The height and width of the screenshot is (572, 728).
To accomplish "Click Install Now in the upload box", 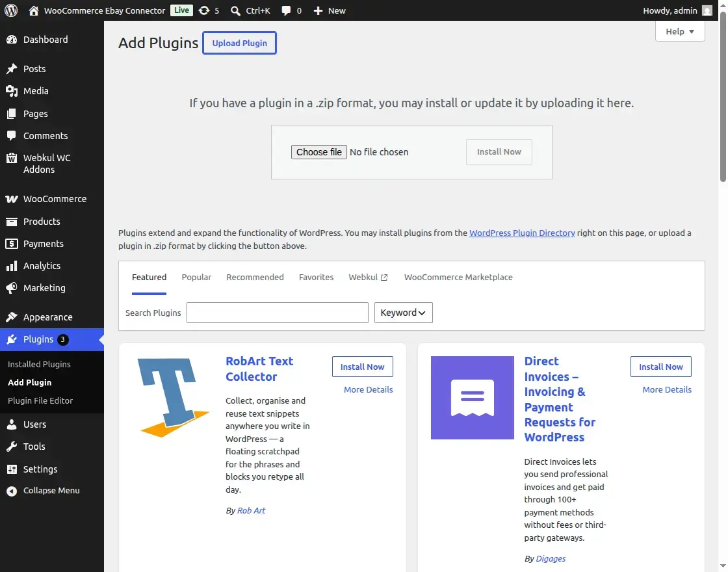I will [499, 152].
